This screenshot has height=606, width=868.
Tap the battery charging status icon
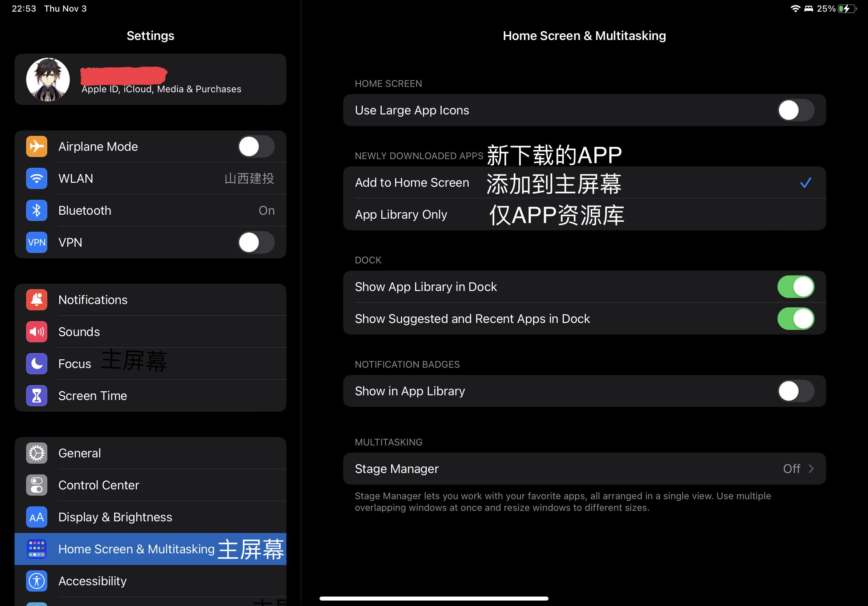847,8
